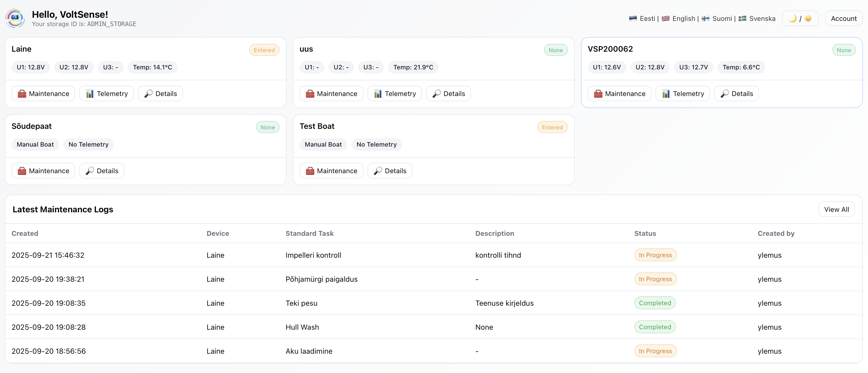Enable dark mode with the moon icon
This screenshot has width=868, height=373.
792,19
